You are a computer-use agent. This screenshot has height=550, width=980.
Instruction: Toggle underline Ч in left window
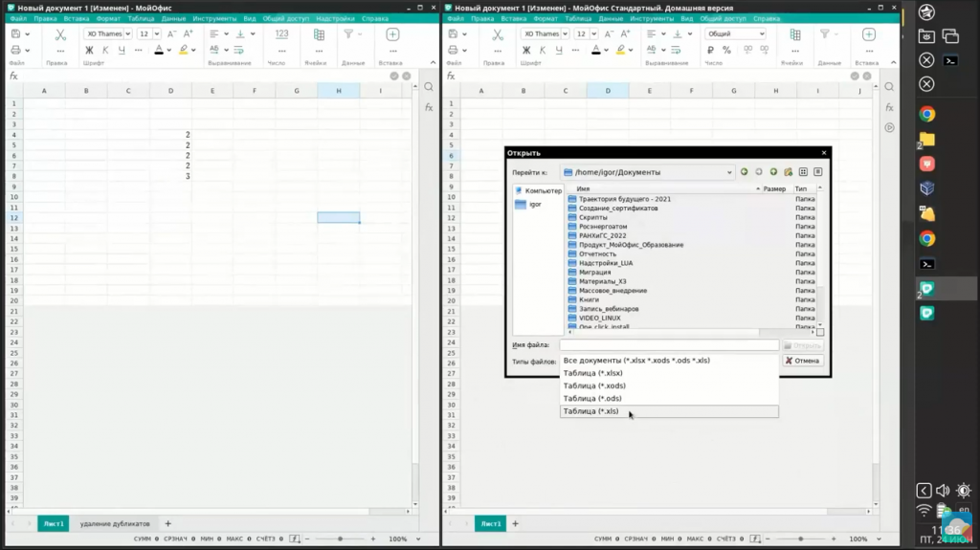point(122,50)
